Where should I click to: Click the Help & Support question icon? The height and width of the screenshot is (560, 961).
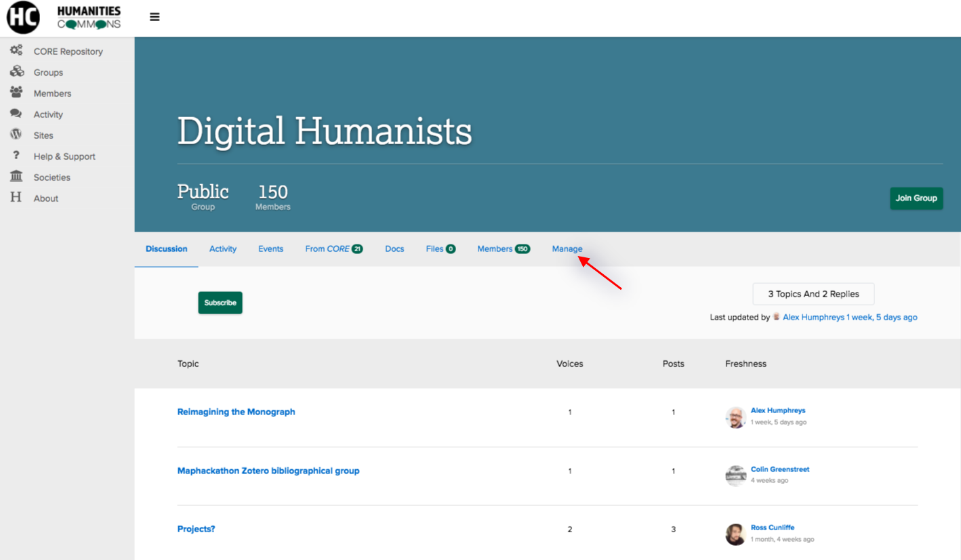[x=16, y=156]
